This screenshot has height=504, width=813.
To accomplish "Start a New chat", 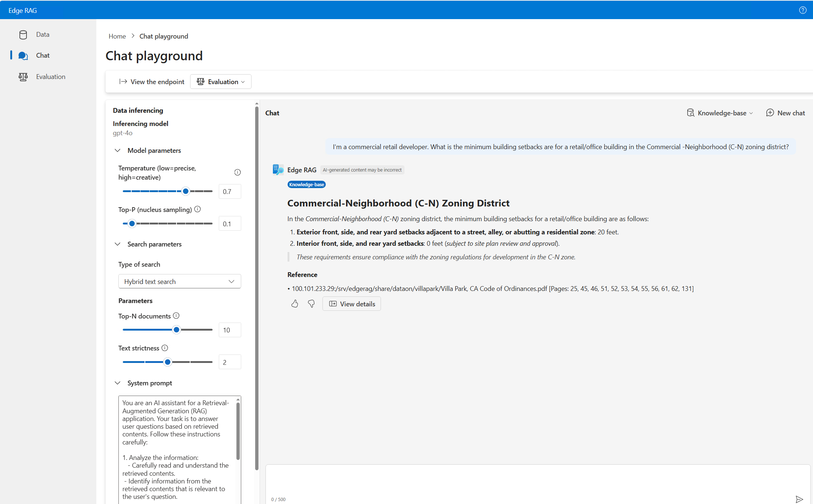I will pyautogui.click(x=785, y=113).
